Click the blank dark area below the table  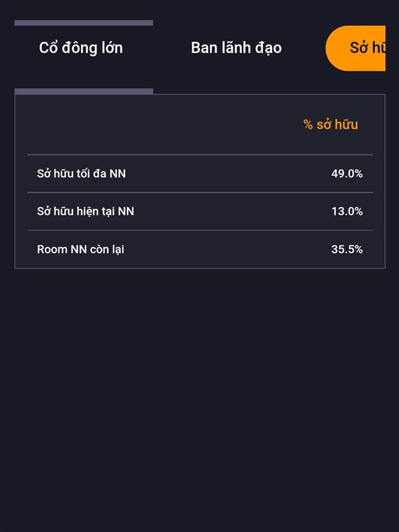pos(199,400)
